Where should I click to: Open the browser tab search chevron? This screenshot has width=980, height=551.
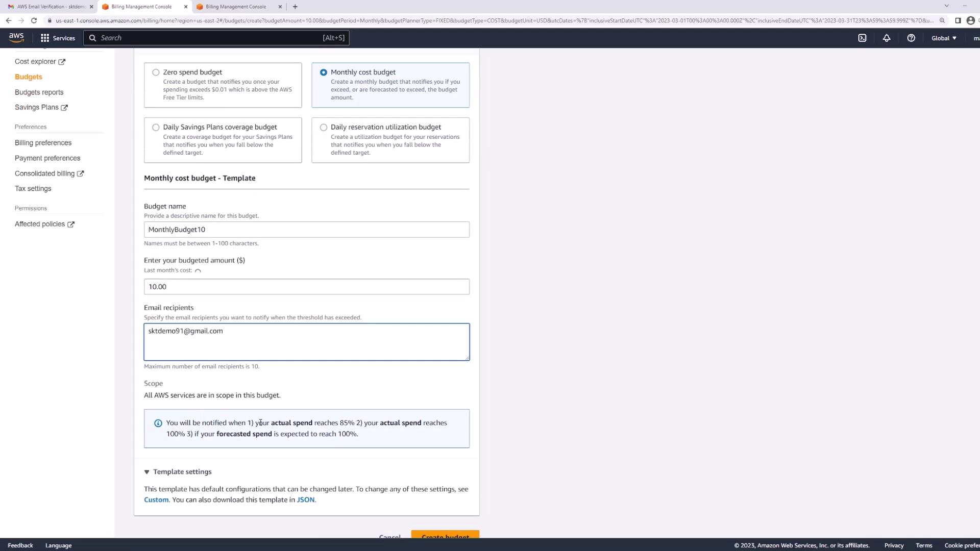point(946,6)
